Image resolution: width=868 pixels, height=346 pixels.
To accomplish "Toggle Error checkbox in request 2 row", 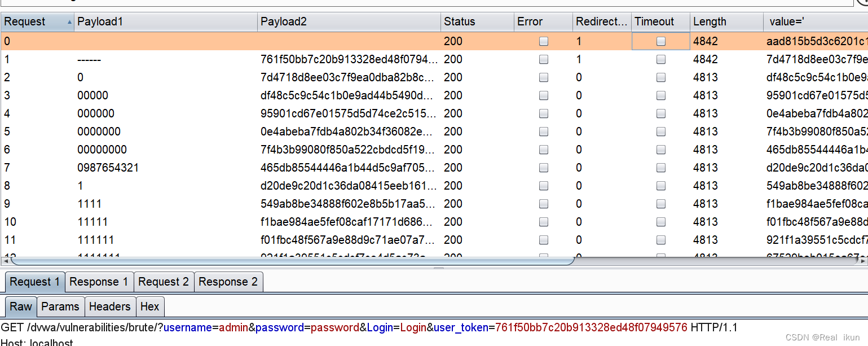I will tap(544, 77).
